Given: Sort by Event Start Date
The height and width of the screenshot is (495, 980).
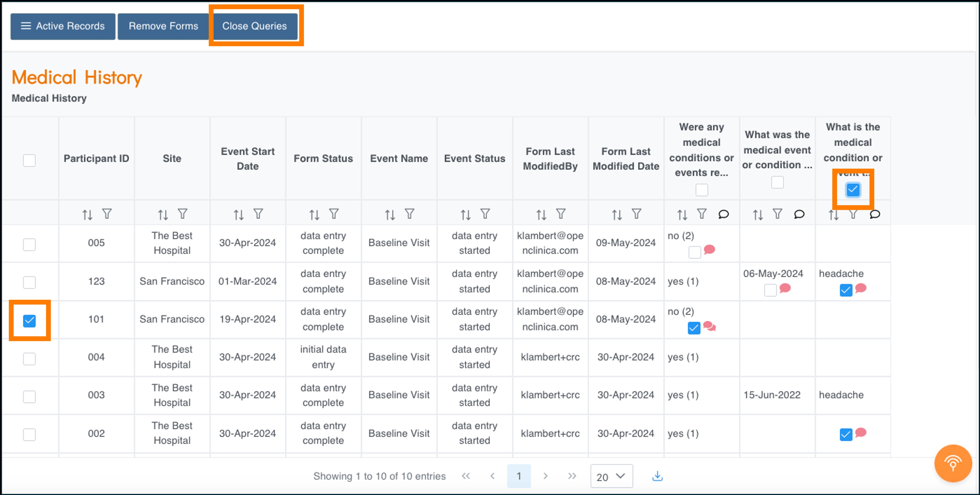Looking at the screenshot, I should point(238,215).
